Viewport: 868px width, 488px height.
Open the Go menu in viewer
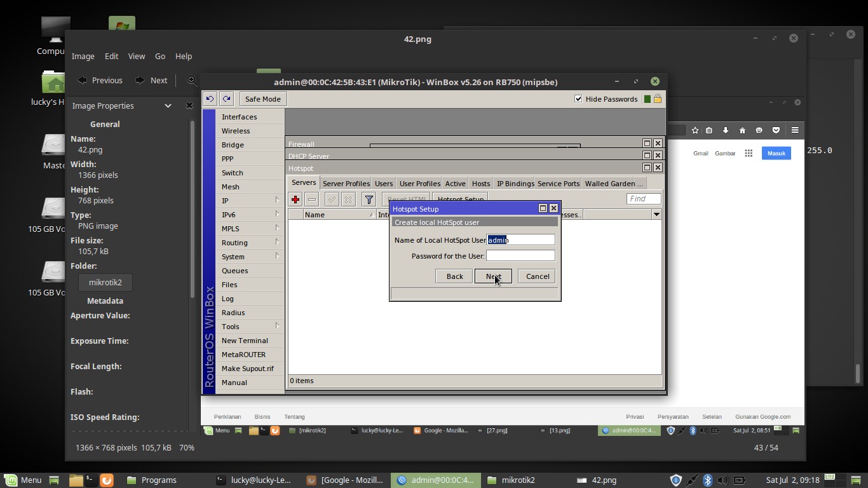[160, 56]
